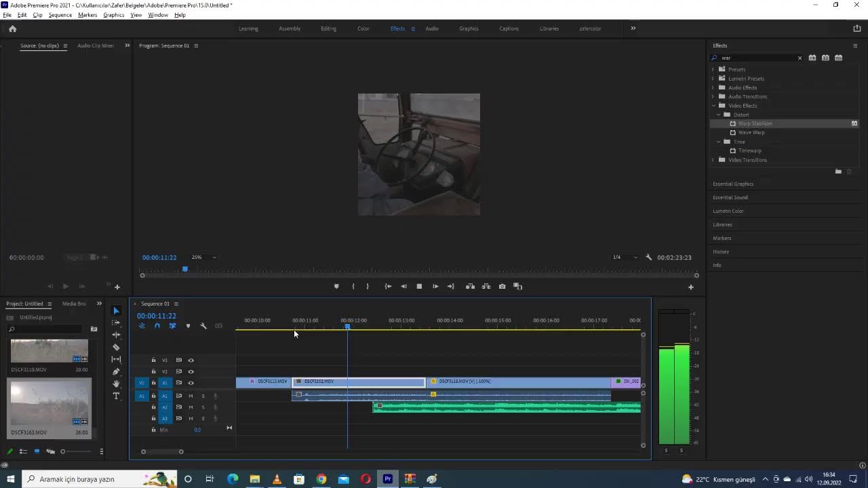868x488 pixels.
Task: Click the Program monitor playhead marker
Action: (184, 269)
